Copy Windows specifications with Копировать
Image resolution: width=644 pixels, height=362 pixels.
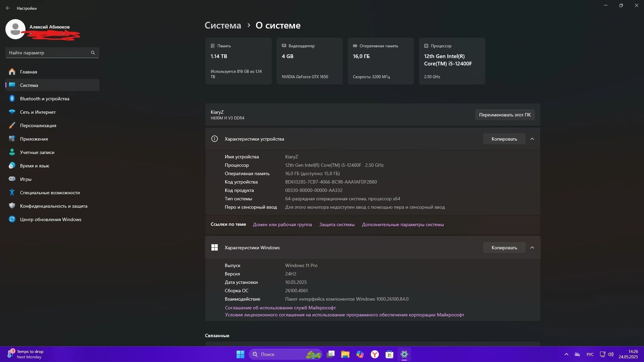pyautogui.click(x=504, y=248)
